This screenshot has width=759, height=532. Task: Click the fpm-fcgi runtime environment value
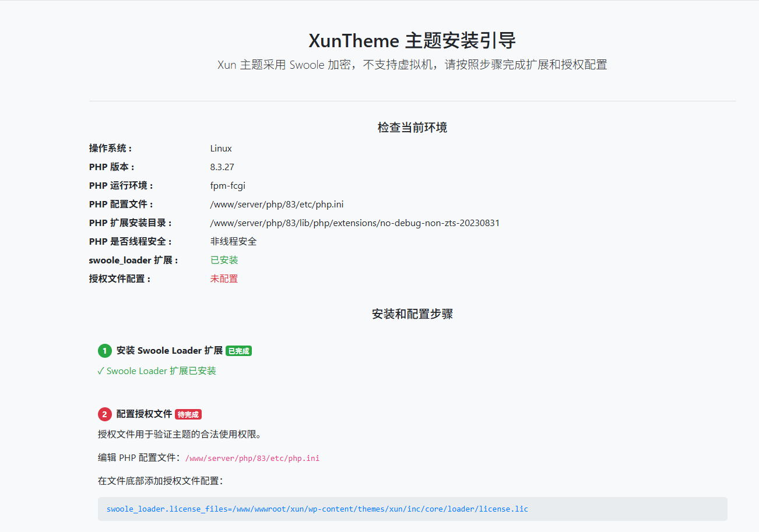point(227,185)
